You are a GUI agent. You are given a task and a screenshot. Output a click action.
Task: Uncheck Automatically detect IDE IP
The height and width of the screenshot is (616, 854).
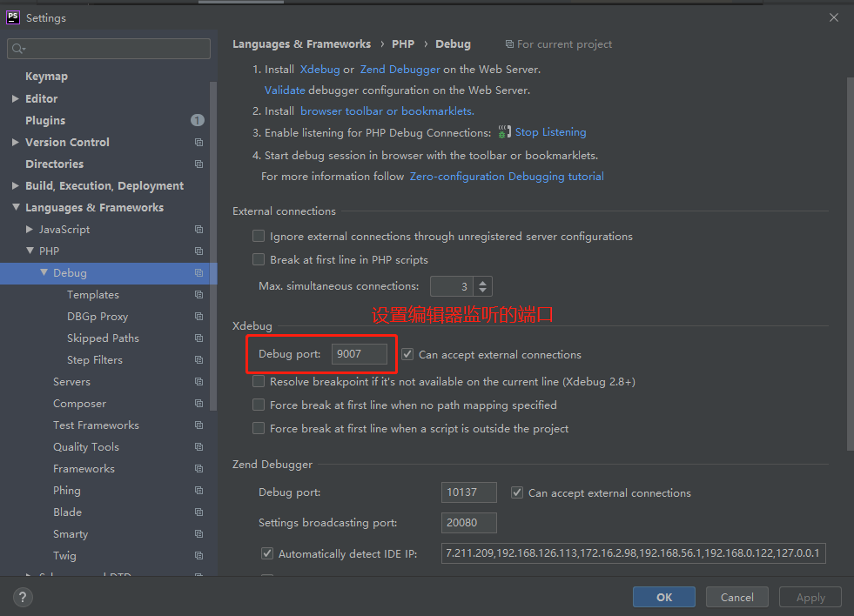point(267,553)
